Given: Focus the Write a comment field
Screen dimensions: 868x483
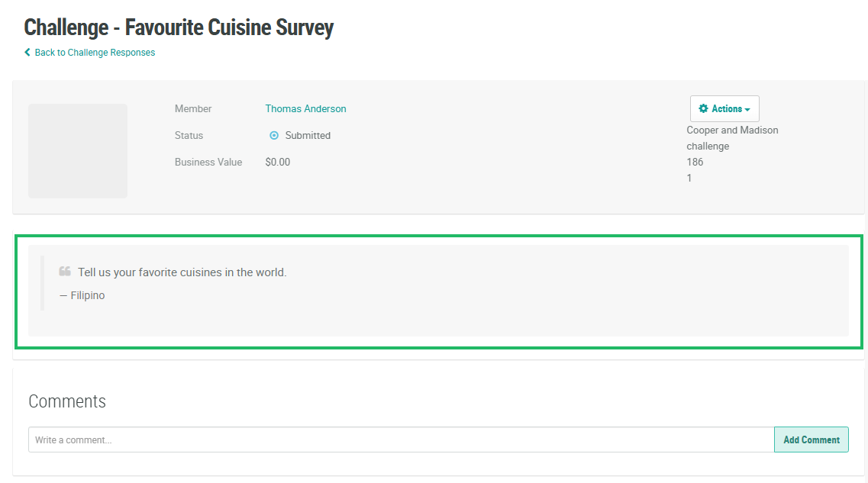Looking at the screenshot, I should 401,440.
